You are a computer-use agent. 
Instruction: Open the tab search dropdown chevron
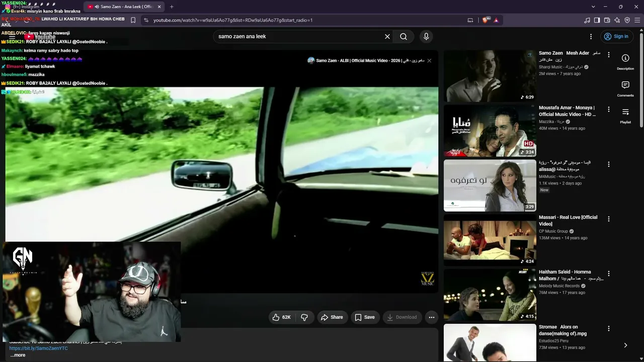593,7
